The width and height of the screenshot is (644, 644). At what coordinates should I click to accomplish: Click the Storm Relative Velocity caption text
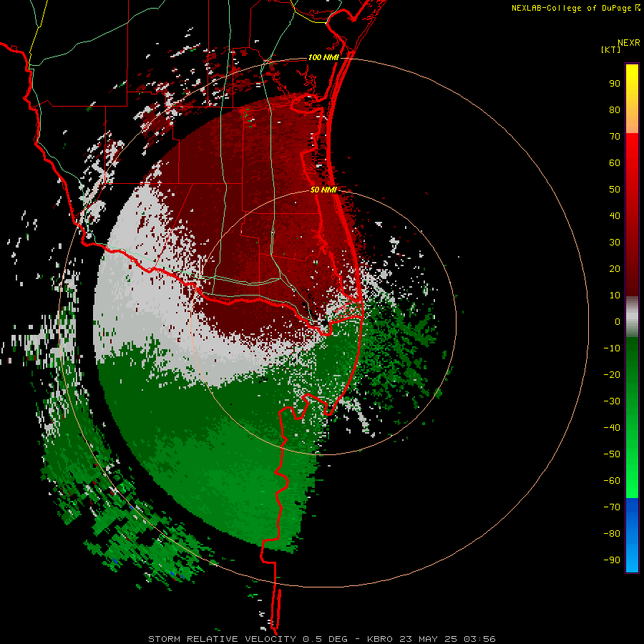pyautogui.click(x=322, y=639)
